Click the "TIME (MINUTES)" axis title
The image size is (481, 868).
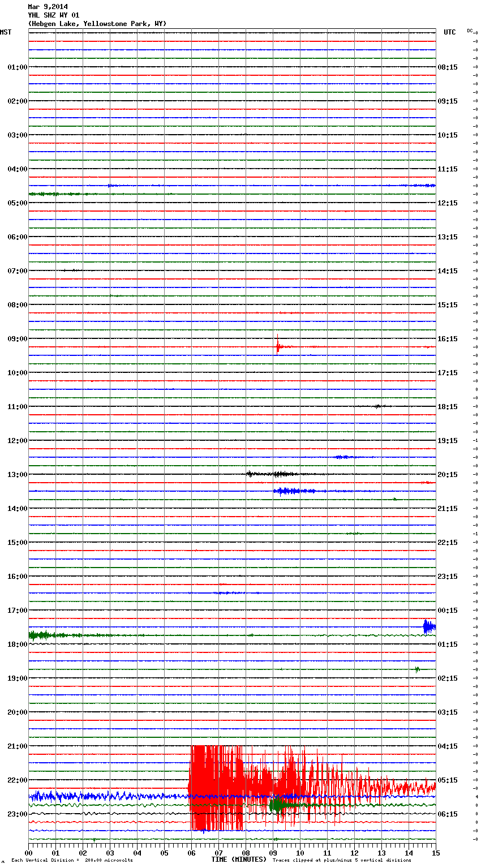(239, 860)
